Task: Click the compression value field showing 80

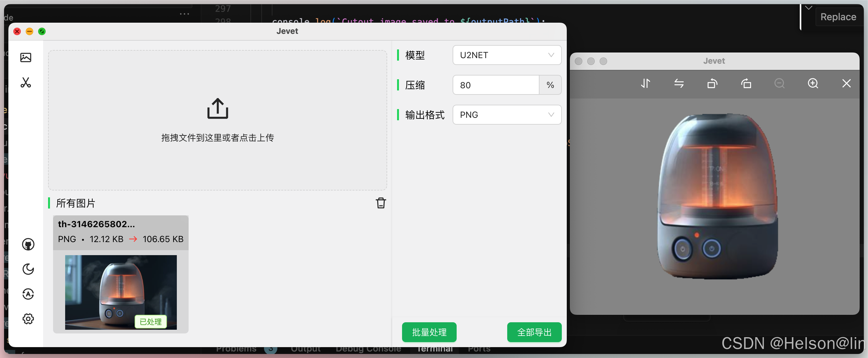Action: pos(495,85)
